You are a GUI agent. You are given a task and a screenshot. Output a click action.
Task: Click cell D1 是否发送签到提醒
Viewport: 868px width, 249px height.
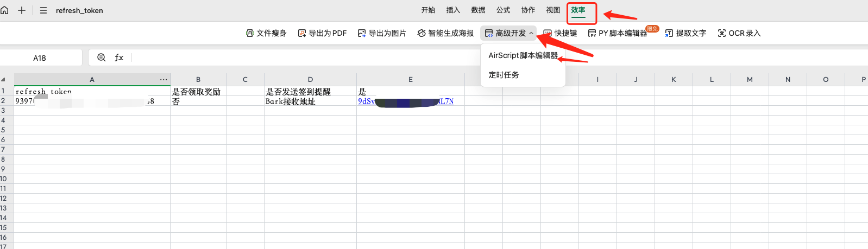tap(310, 91)
